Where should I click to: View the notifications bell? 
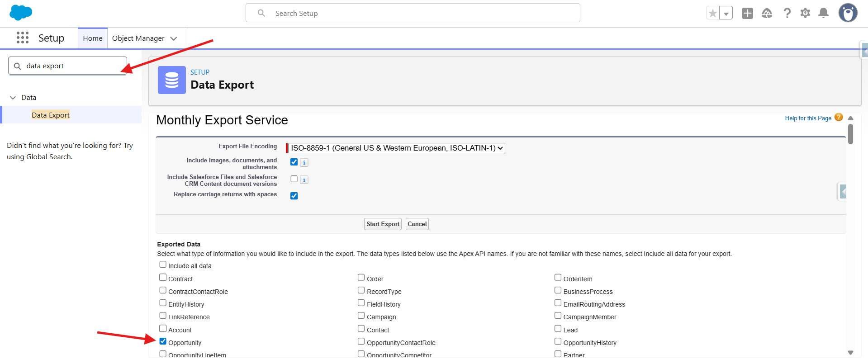(824, 13)
